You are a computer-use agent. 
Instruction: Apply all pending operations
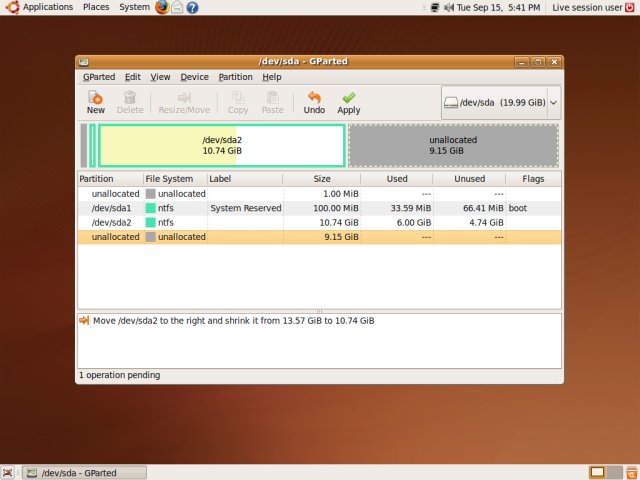tap(348, 102)
